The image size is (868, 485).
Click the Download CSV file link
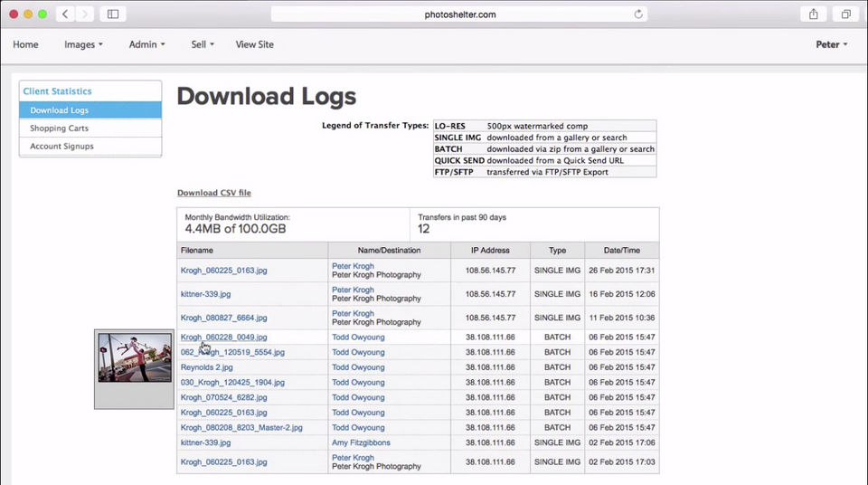pyautogui.click(x=214, y=193)
